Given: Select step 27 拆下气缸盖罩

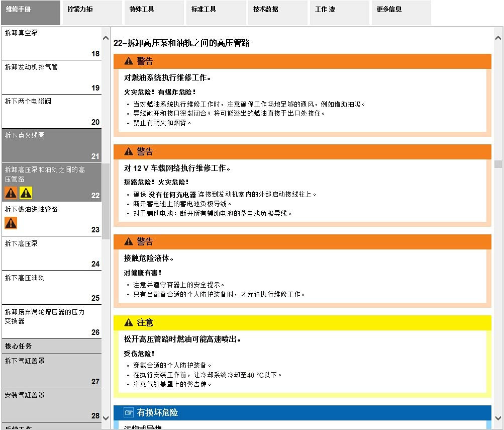Looking at the screenshot, I should click(x=51, y=371).
